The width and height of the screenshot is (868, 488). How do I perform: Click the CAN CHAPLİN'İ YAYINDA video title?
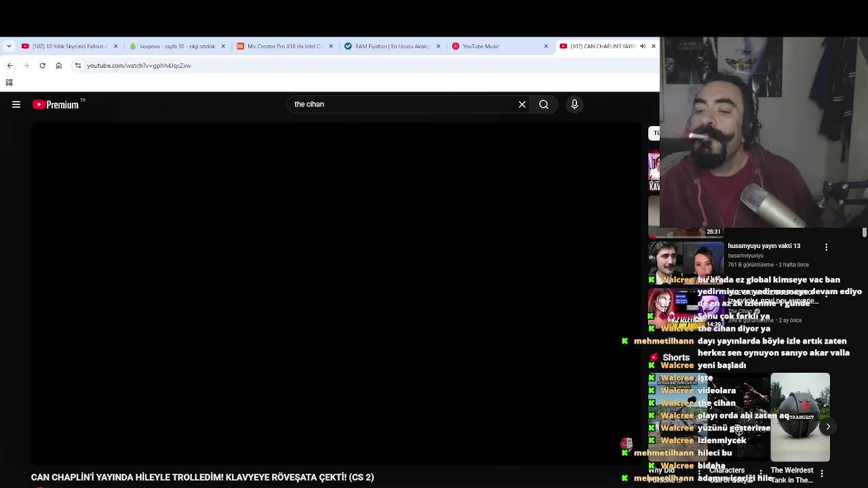[202, 477]
